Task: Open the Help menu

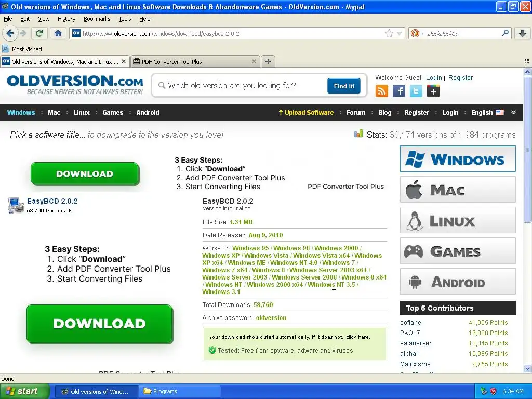Action: tap(144, 19)
